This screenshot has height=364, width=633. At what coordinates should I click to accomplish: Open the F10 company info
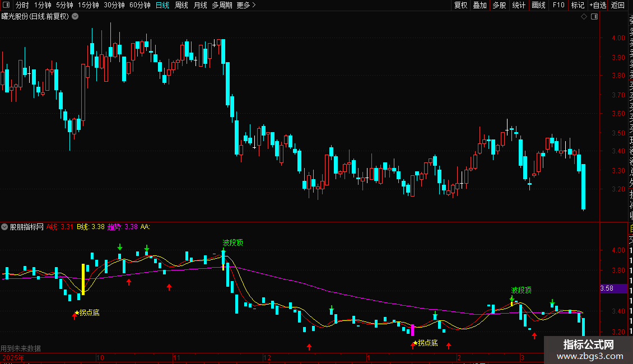point(558,5)
